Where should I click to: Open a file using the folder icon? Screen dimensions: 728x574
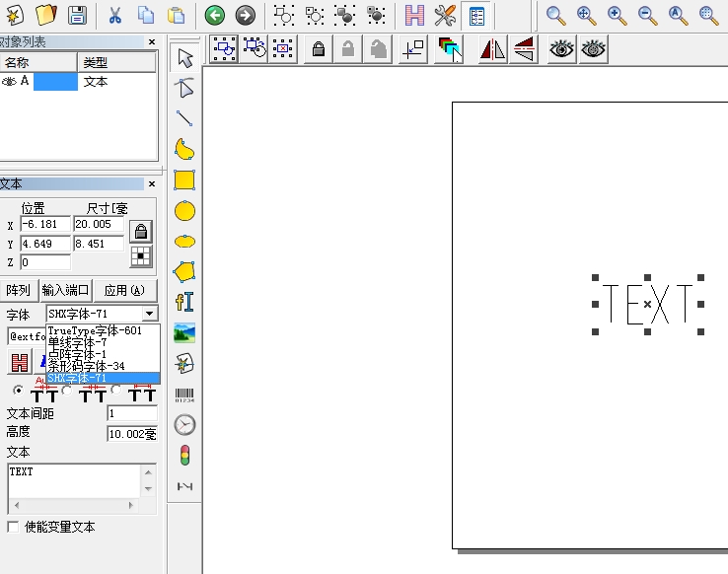pyautogui.click(x=45, y=15)
